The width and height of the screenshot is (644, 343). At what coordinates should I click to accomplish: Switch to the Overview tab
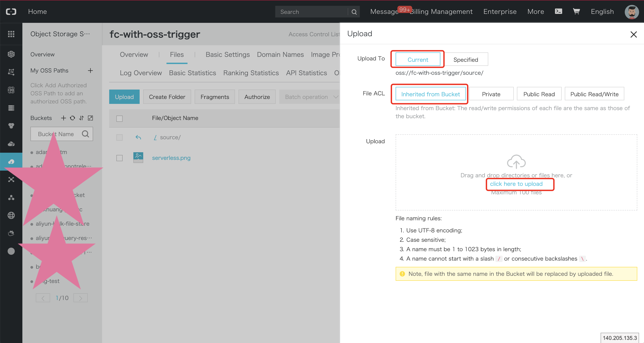[134, 55]
